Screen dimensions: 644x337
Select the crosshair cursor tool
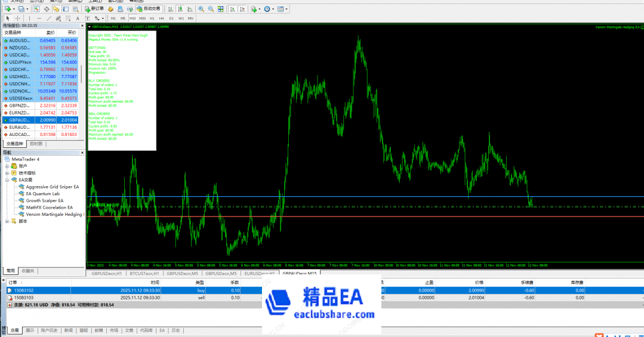coord(17,18)
